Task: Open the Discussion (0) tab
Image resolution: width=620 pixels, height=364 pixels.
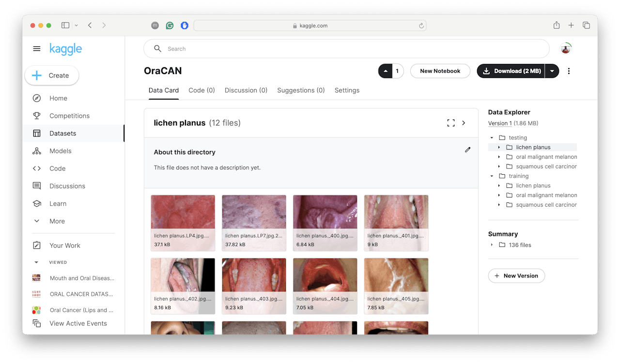Action: pyautogui.click(x=246, y=91)
